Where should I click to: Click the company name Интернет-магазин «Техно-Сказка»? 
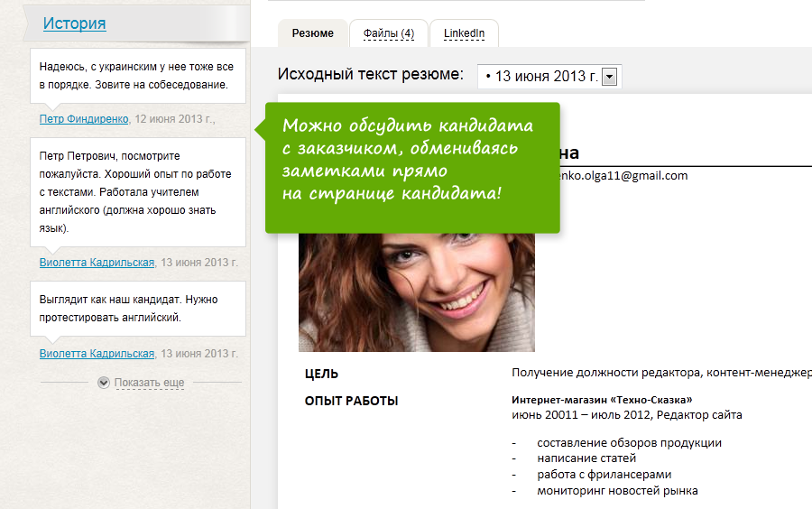coord(602,400)
